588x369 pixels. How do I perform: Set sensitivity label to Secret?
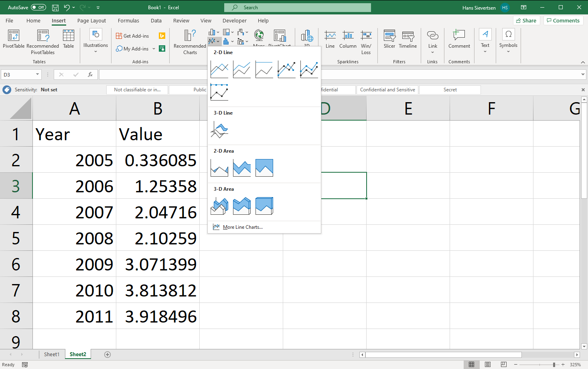pyautogui.click(x=450, y=90)
